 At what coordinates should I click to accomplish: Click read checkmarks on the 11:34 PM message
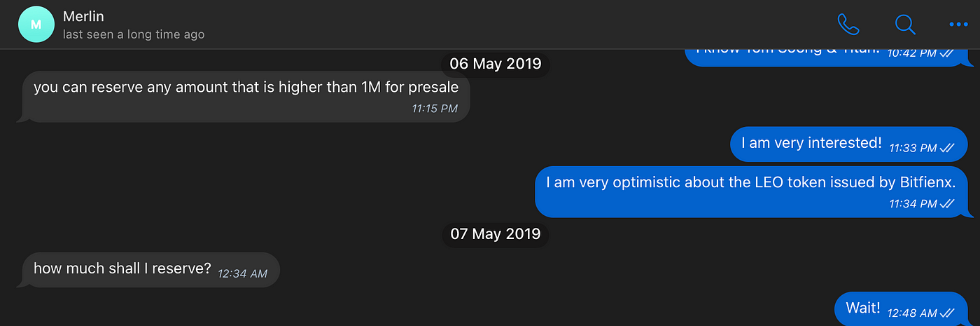pyautogui.click(x=947, y=203)
